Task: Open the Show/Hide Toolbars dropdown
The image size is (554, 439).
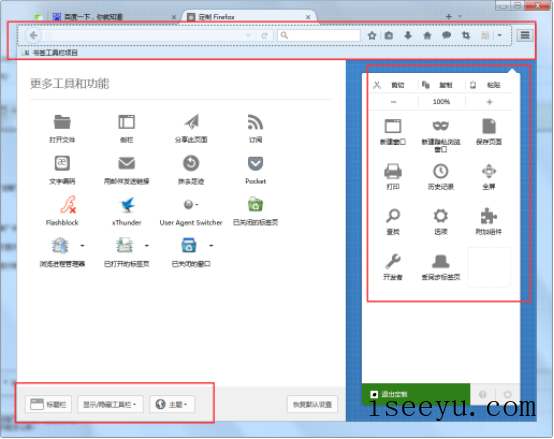Action: (x=110, y=404)
